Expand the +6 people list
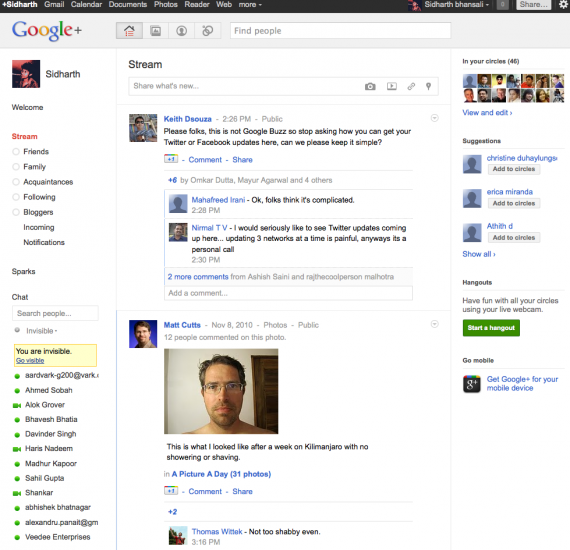Screen dimensions: 570x550 [x=172, y=180]
